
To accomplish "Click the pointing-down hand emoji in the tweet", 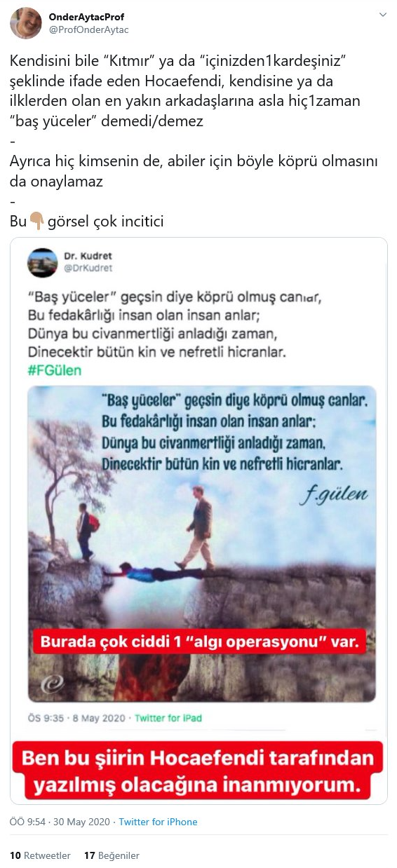I will [37, 221].
